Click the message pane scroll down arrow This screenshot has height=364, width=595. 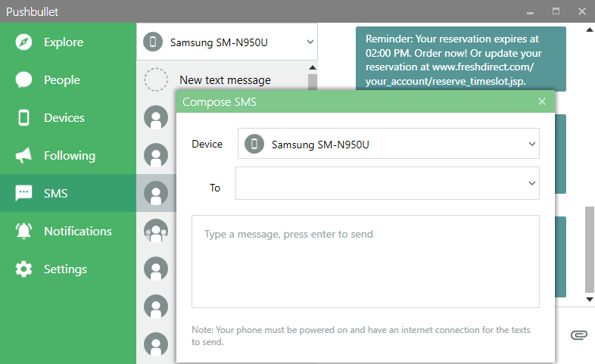pyautogui.click(x=590, y=300)
